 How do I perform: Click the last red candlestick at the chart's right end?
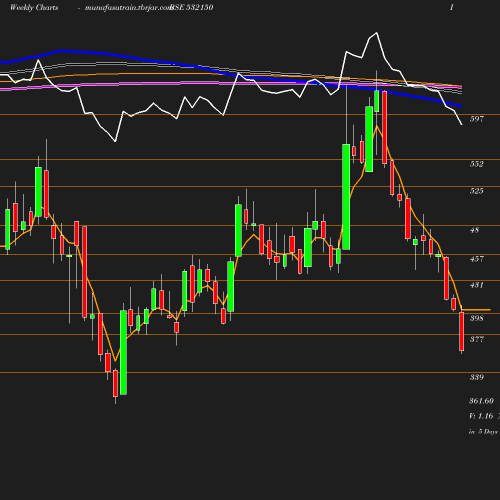tap(462, 331)
